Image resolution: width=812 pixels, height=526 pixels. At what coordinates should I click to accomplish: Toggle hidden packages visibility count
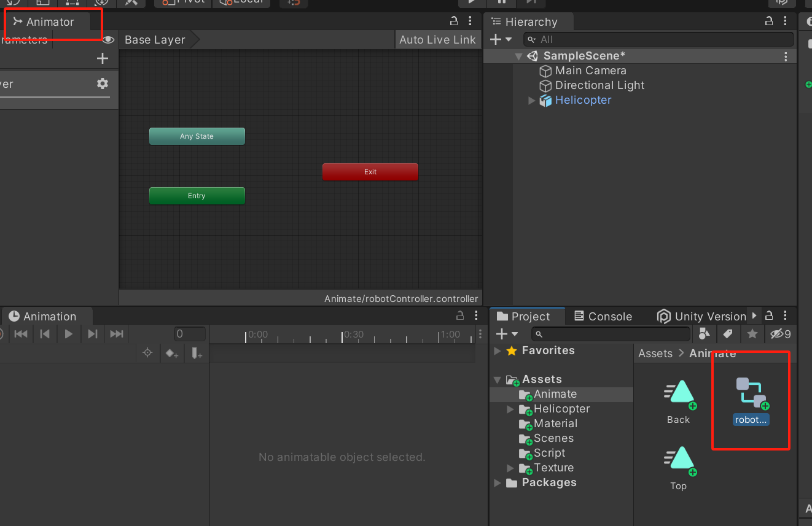point(781,334)
